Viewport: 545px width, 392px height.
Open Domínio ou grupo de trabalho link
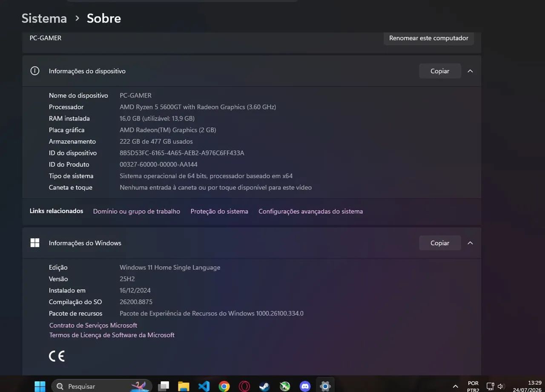coord(137,212)
